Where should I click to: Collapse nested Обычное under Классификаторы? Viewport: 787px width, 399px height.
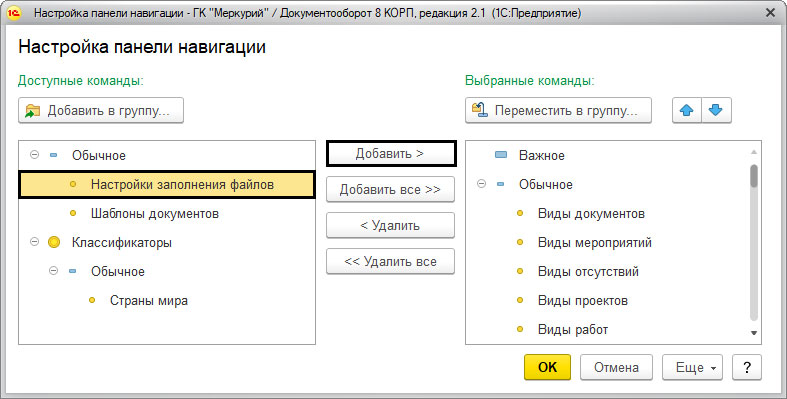point(53,271)
